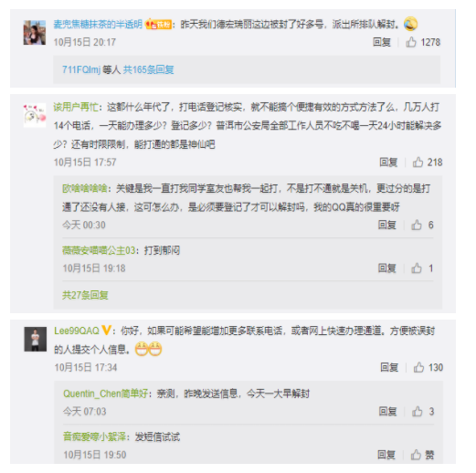Reply to the 发短信试试 comment
The height and width of the screenshot is (473, 476).
(386, 455)
